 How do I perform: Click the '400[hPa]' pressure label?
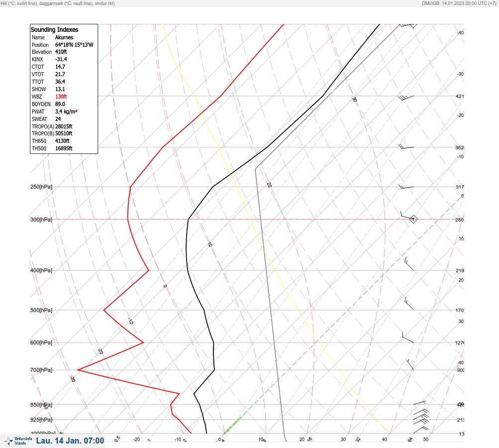(41, 270)
